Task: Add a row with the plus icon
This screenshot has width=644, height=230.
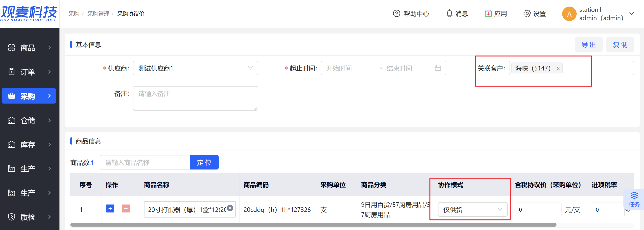Action: tap(110, 208)
